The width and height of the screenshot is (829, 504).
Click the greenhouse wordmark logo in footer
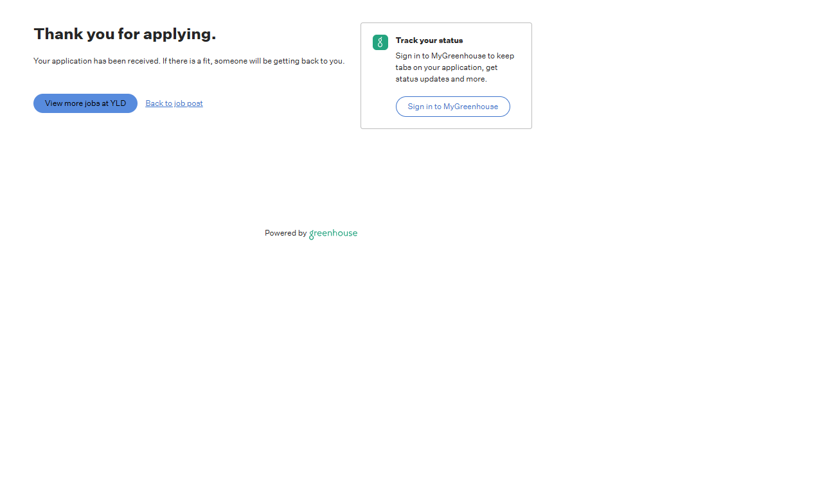(333, 234)
